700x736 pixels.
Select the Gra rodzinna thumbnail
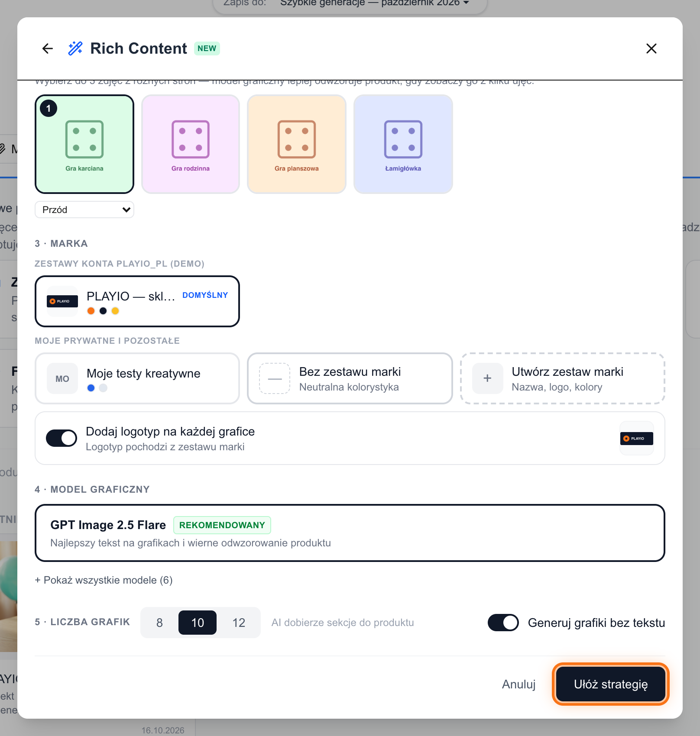(x=191, y=144)
